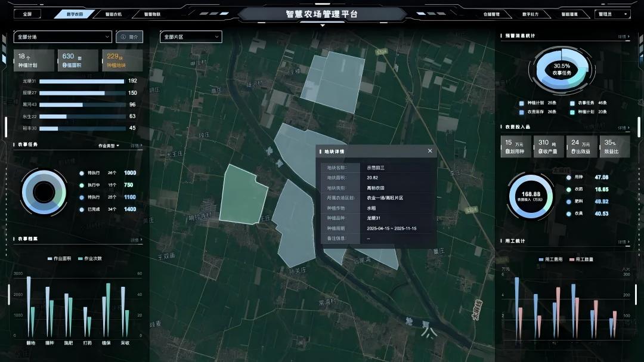Select the highlighted green field plot on map
Screen dimensions: 644x362
click(243, 194)
